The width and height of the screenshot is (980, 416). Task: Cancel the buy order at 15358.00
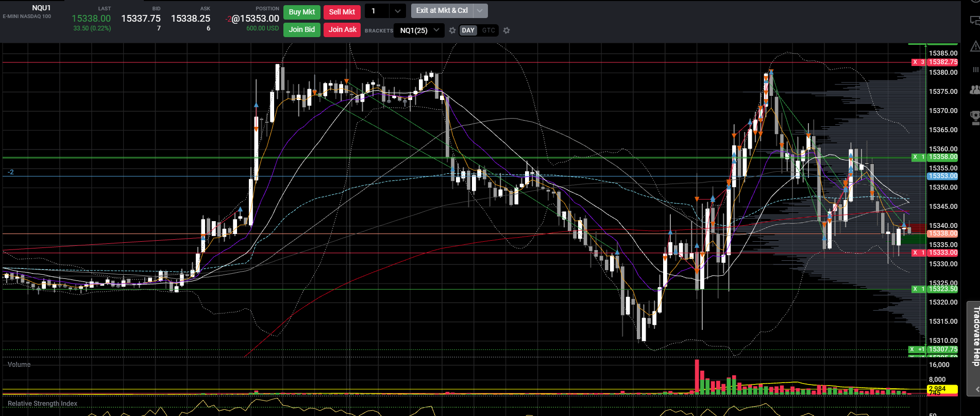[915, 157]
